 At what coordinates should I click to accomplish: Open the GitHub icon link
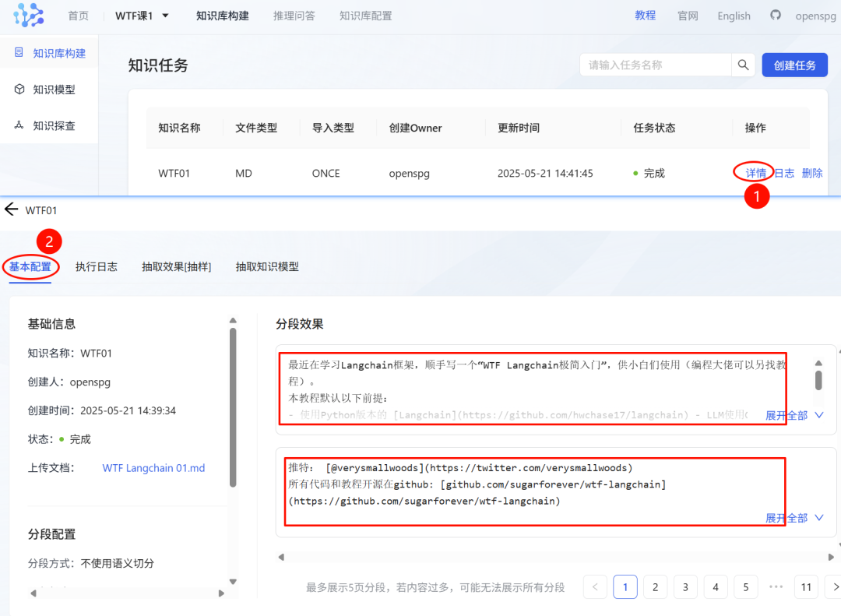[x=775, y=15]
